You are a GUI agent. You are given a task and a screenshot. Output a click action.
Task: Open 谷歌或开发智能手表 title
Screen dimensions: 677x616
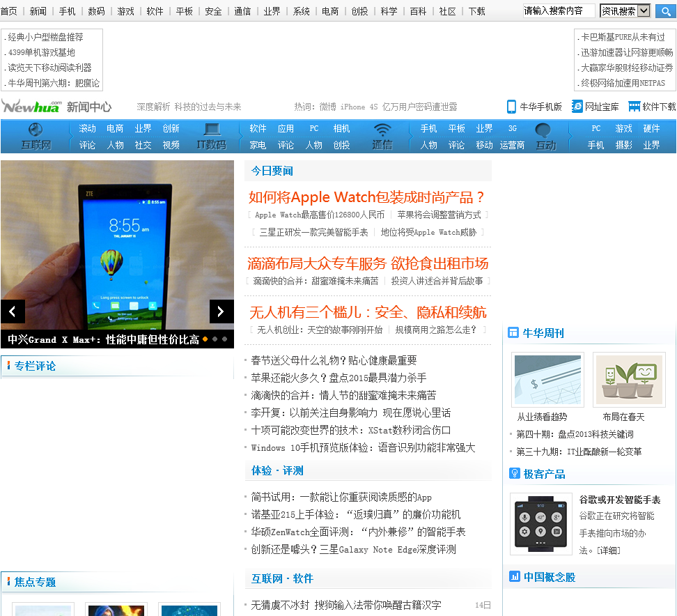coord(620,500)
